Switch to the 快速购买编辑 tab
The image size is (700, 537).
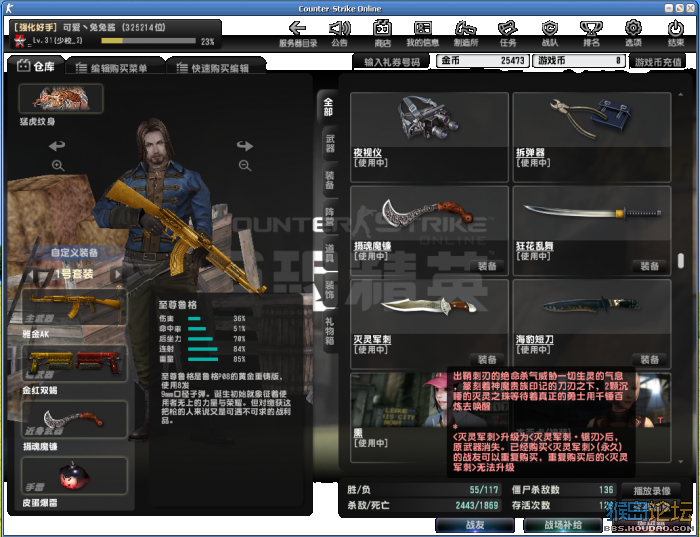(215, 68)
